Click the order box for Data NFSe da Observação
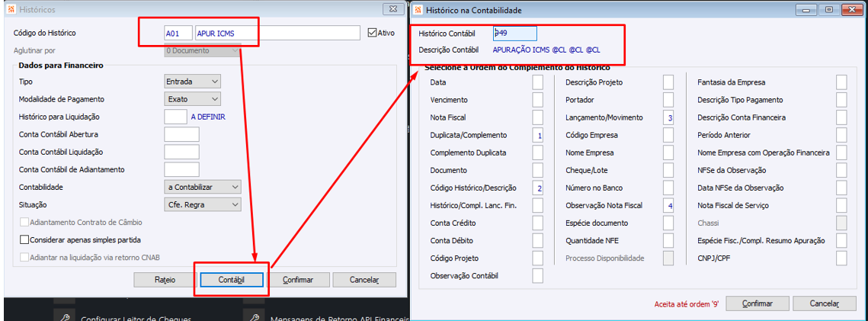868x321 pixels. 841,188
